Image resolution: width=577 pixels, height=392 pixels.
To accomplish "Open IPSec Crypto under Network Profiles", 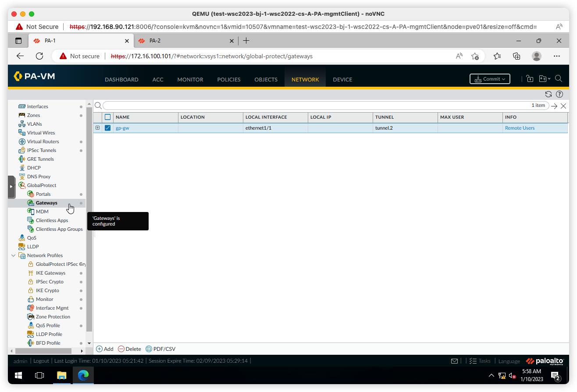I will (50, 282).
